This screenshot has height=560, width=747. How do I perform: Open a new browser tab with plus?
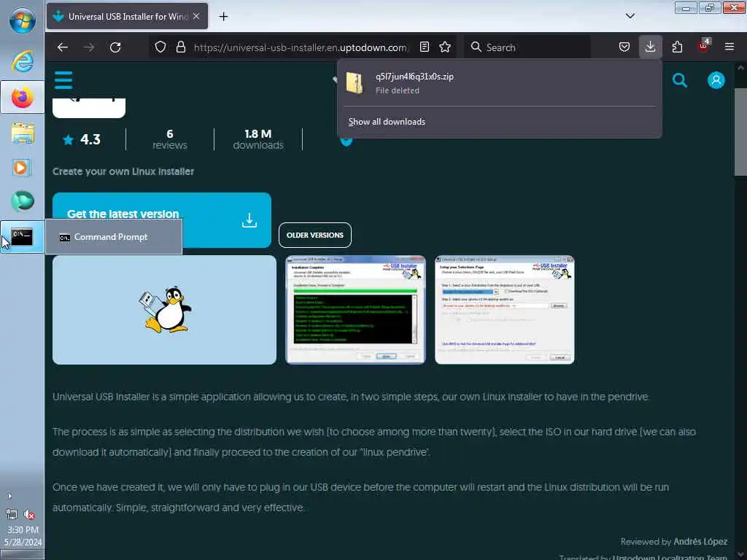click(223, 17)
